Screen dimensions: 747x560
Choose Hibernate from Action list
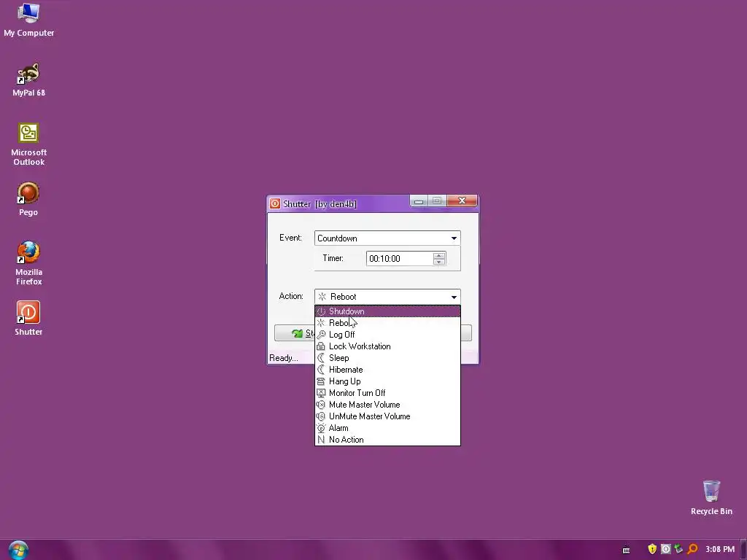pos(387,370)
